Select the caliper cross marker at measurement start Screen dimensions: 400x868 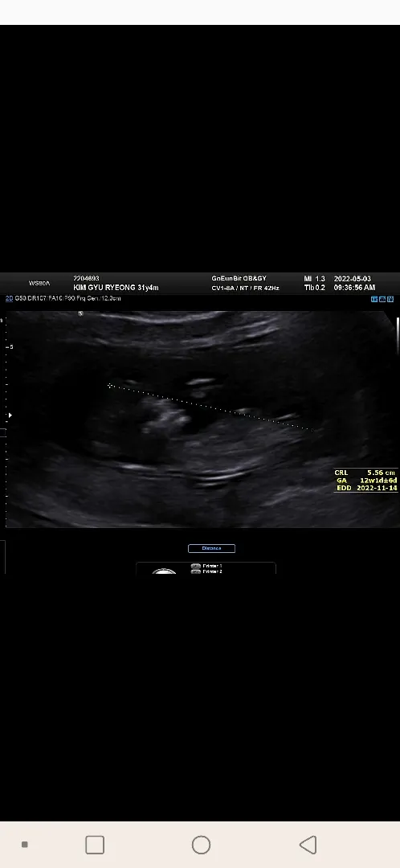[110, 386]
